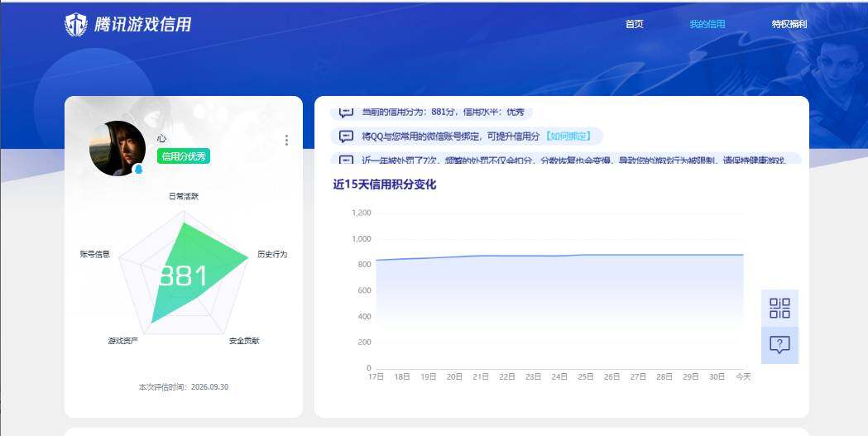Open the three-dot more options menu
868x436 pixels.
coord(286,140)
